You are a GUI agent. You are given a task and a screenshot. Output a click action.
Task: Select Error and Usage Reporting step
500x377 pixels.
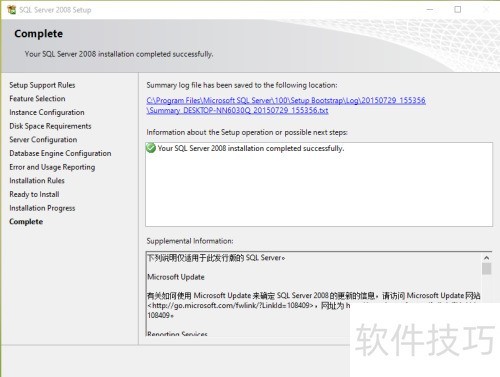52,167
